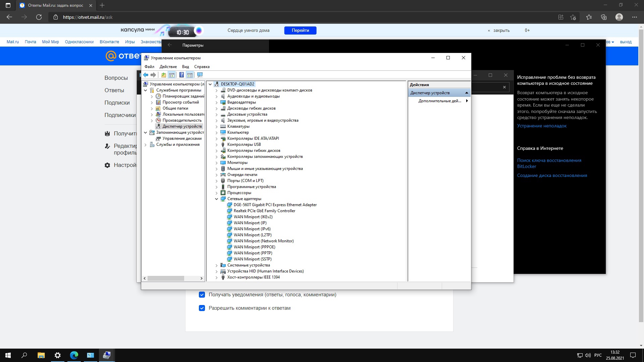This screenshot has height=362, width=644.
Task: Select WAN Miniport (PPPOE) device
Action: point(254,247)
